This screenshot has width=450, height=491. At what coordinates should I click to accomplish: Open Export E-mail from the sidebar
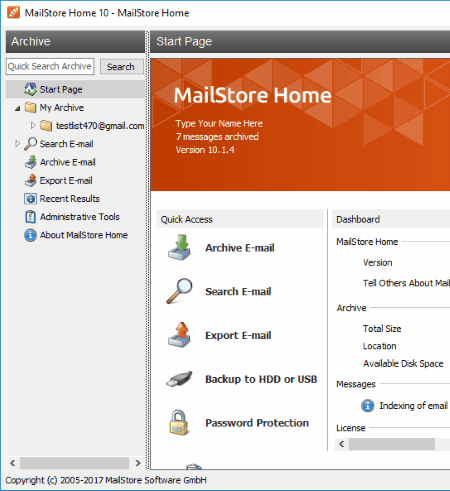click(x=66, y=180)
